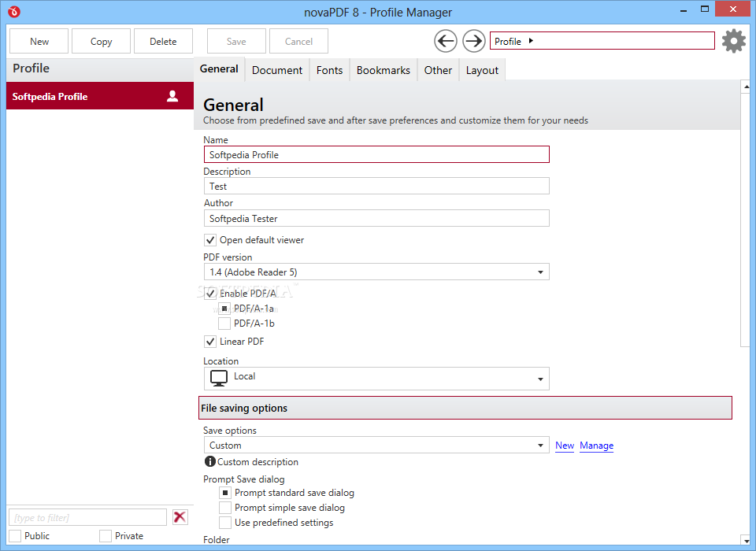Click the New link beside Save options
This screenshot has width=756, height=551.
coord(565,446)
